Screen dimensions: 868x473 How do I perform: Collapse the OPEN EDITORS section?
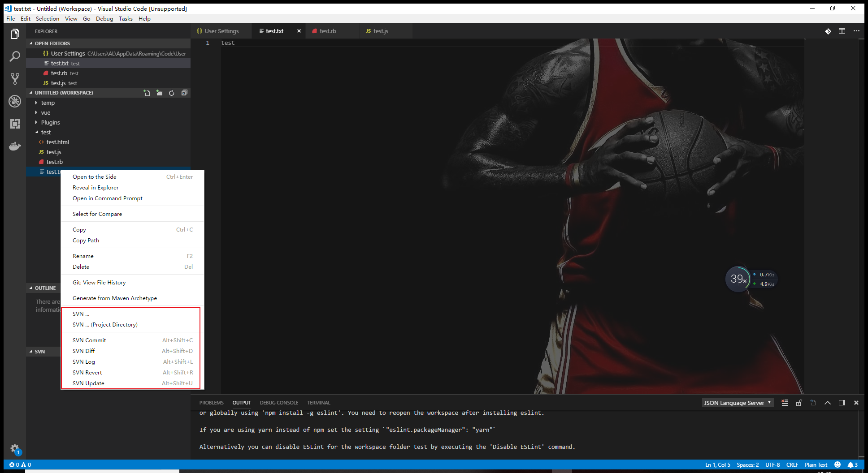pyautogui.click(x=108, y=43)
